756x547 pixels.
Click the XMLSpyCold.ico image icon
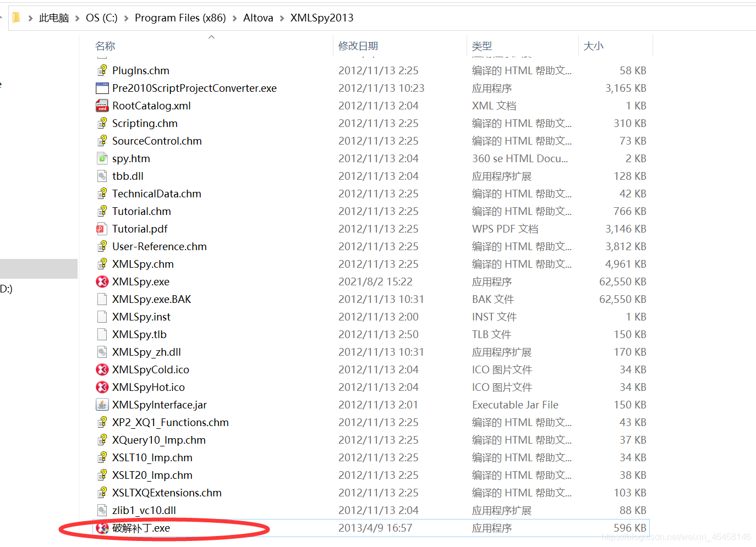[102, 369]
